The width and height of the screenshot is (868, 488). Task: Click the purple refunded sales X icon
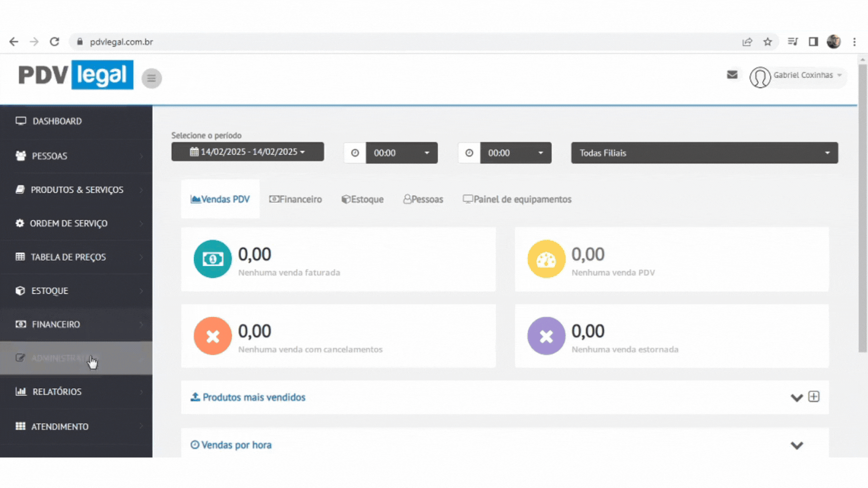tap(546, 336)
